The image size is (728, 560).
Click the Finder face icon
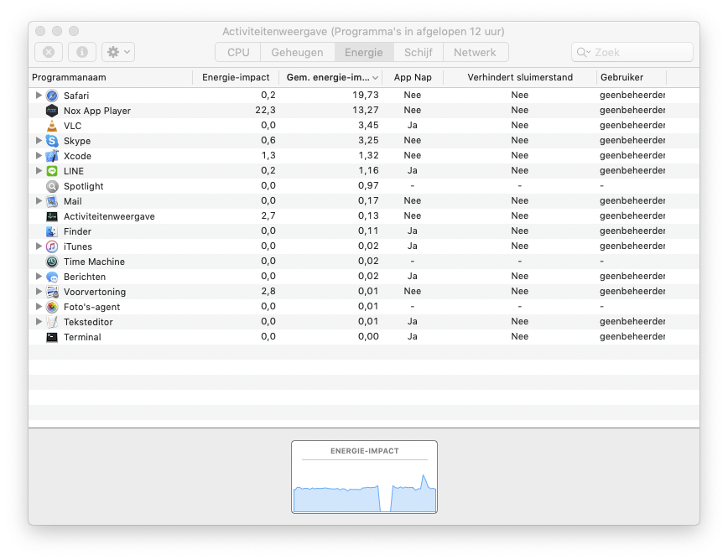(52, 231)
